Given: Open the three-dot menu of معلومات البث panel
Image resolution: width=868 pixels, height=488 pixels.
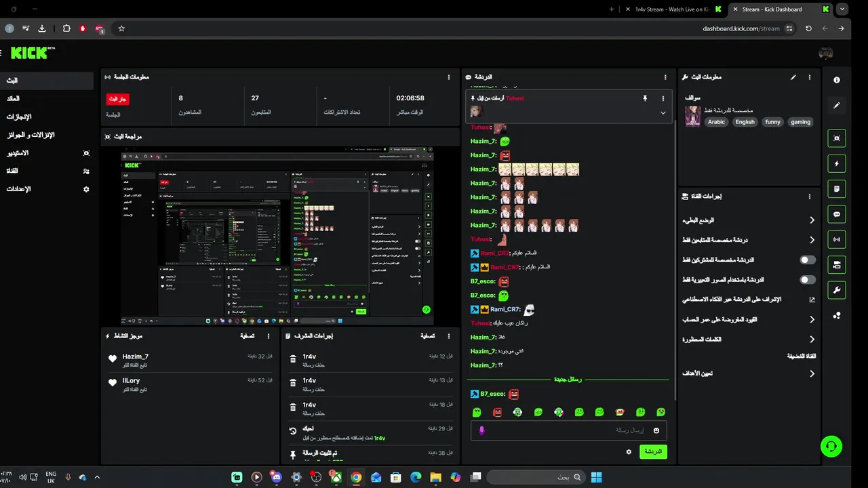Looking at the screenshot, I should (809, 77).
